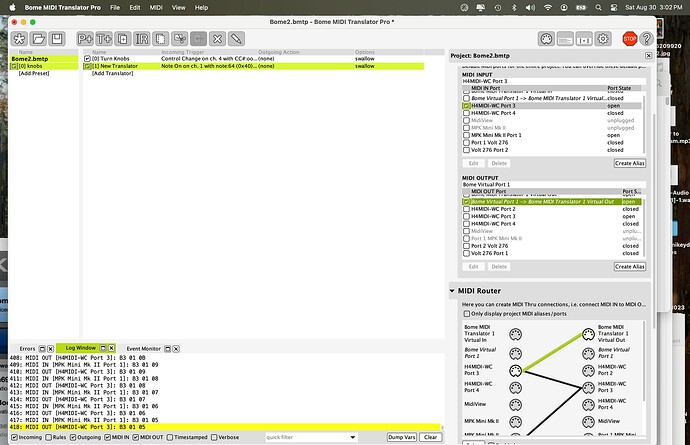The image size is (690, 445).
Task: Click the Rename toolbar icon
Action: pos(142,39)
